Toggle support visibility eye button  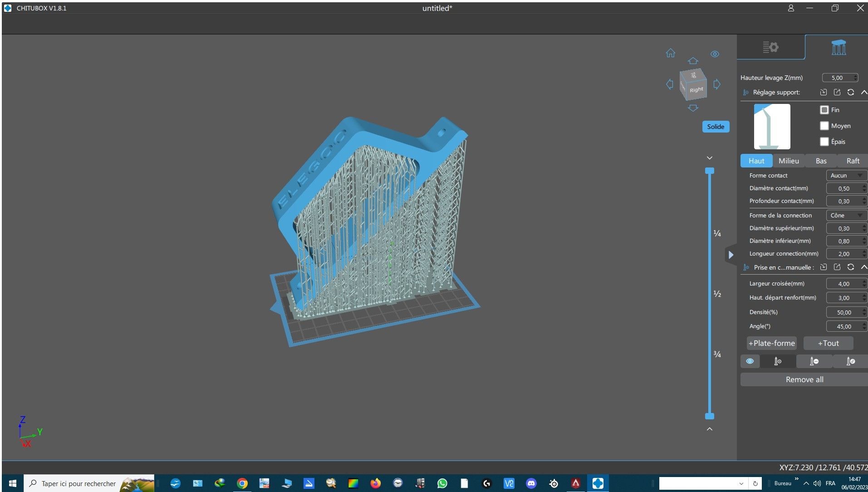750,361
